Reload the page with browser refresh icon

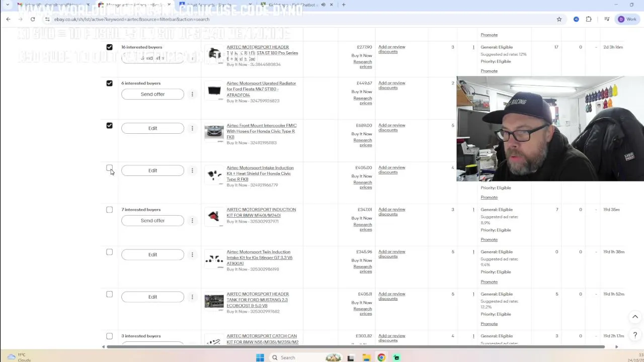point(33,19)
